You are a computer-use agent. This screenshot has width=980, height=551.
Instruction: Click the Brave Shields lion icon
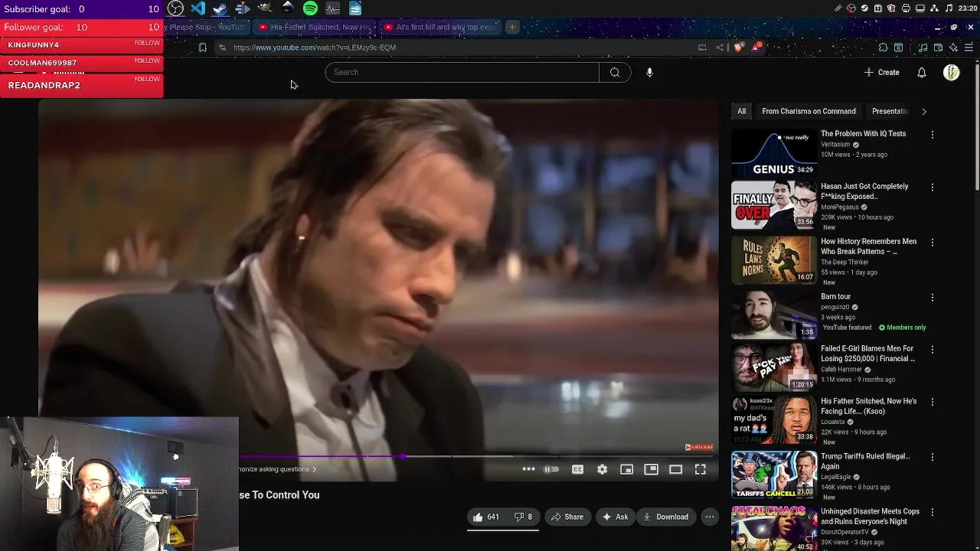[x=738, y=47]
